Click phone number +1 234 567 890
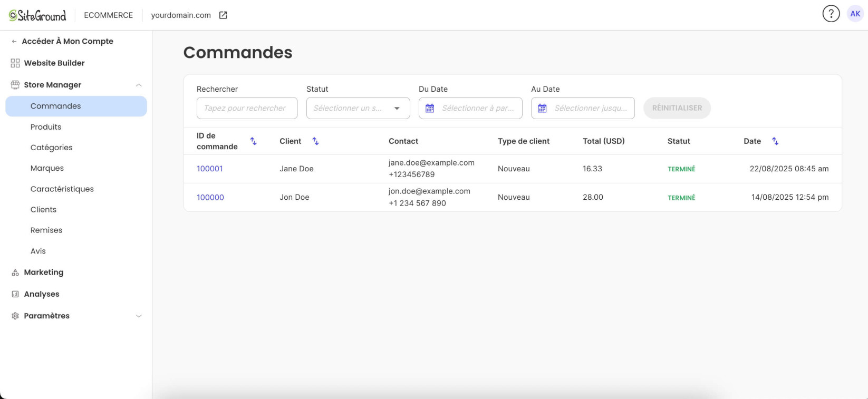The width and height of the screenshot is (868, 399). [x=417, y=203]
